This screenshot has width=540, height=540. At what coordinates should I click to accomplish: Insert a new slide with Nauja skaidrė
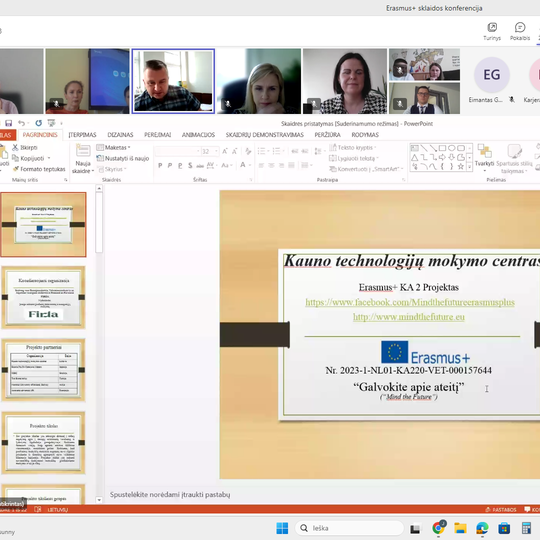click(x=83, y=159)
